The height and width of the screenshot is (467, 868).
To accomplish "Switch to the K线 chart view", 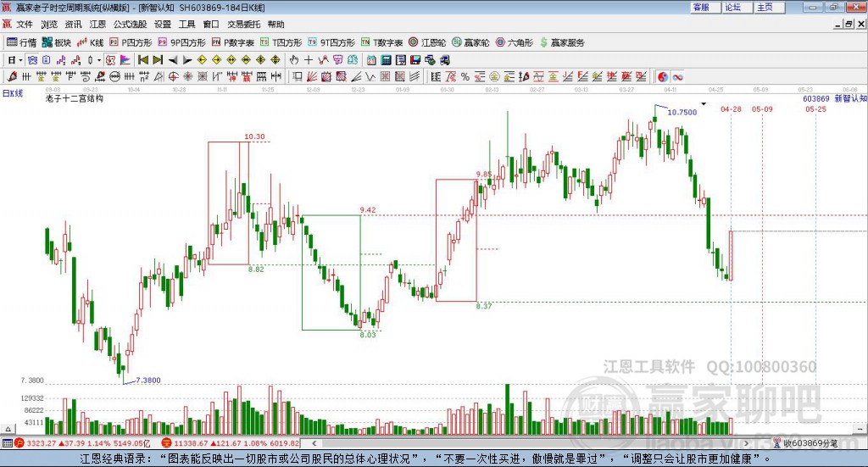I will (90, 42).
